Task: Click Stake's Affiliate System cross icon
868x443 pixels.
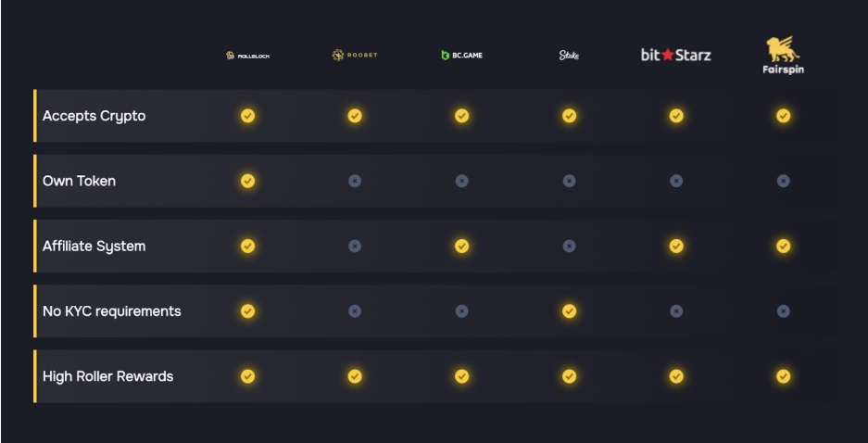Action: [x=569, y=246]
